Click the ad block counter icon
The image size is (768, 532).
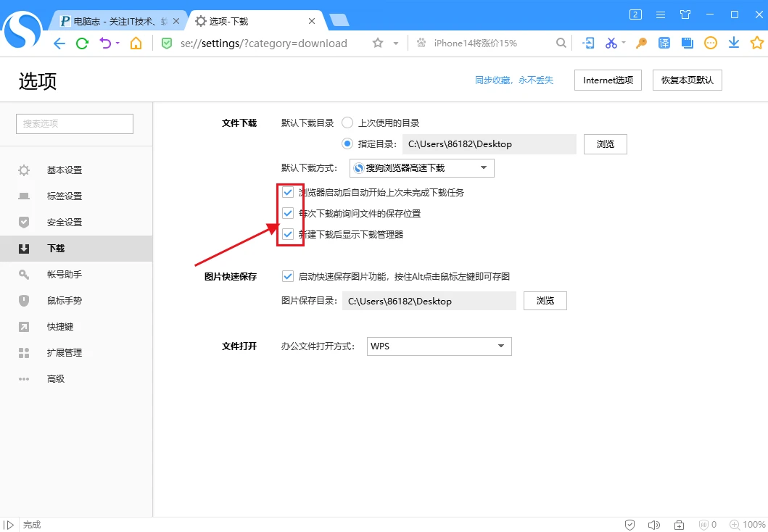[x=708, y=525]
